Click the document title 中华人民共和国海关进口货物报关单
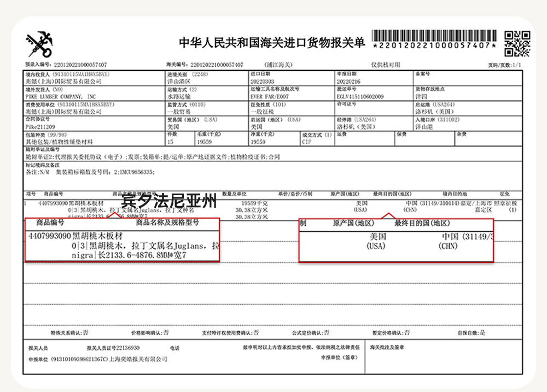The height and width of the screenshot is (392, 547). [x=272, y=43]
